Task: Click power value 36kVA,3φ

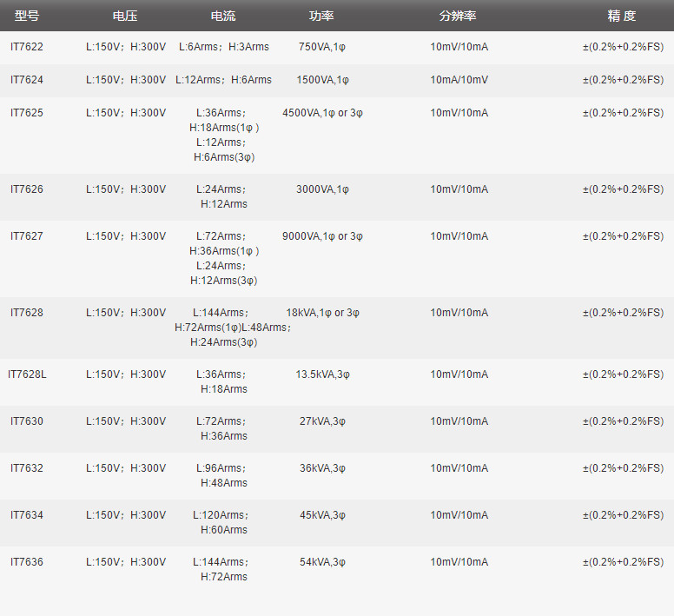Action: 322,468
